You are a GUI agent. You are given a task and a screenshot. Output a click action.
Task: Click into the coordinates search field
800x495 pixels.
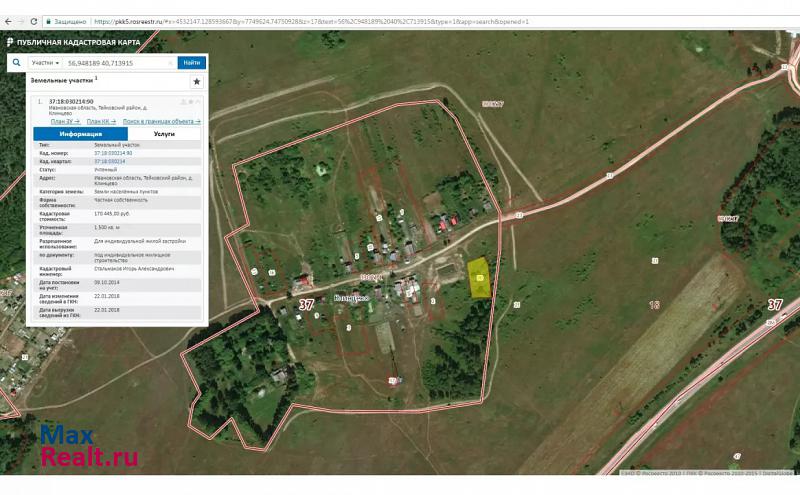[x=115, y=63]
